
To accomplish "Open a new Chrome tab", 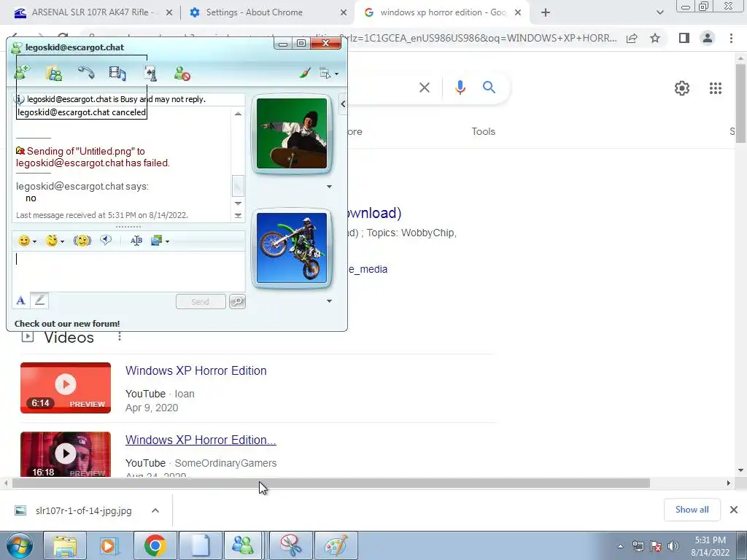I will pos(546,13).
